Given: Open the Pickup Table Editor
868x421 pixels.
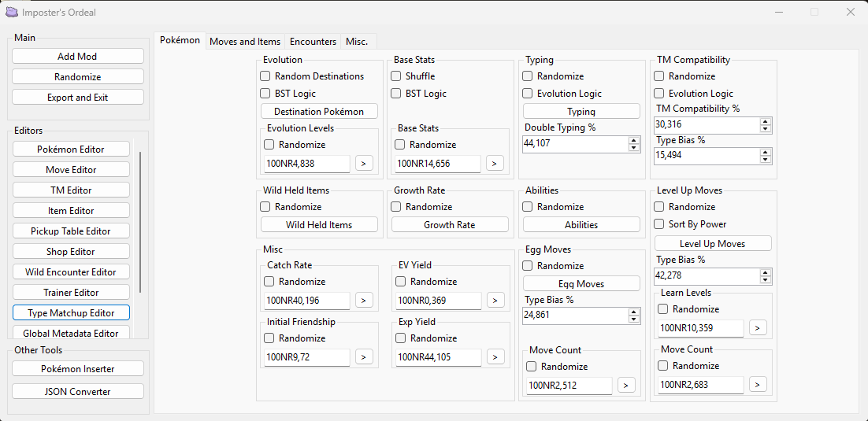Looking at the screenshot, I should coord(71,231).
